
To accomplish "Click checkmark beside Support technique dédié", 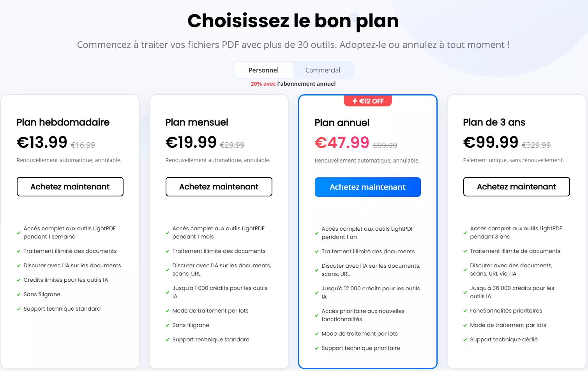I will click(465, 340).
